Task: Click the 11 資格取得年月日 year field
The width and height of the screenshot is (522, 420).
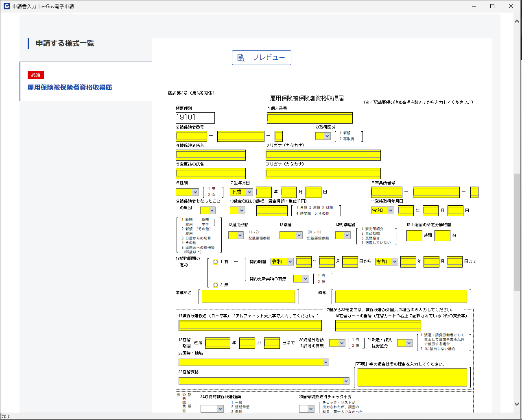Action: tap(406, 210)
